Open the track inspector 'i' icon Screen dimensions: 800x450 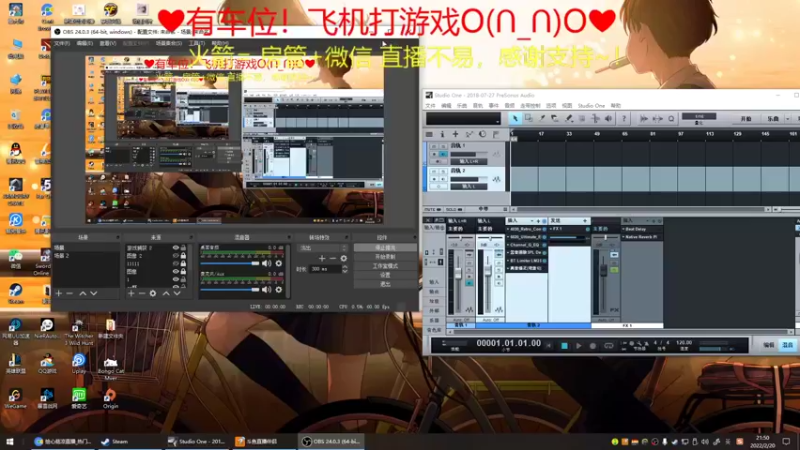tap(442, 134)
